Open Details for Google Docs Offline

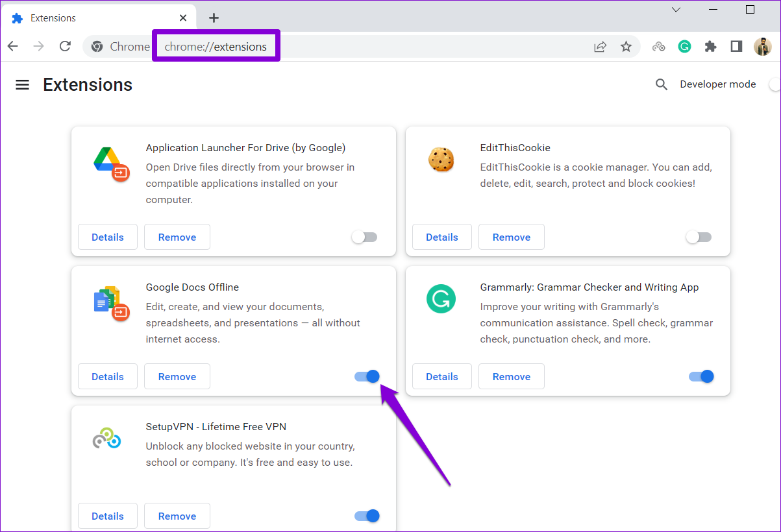tap(108, 376)
